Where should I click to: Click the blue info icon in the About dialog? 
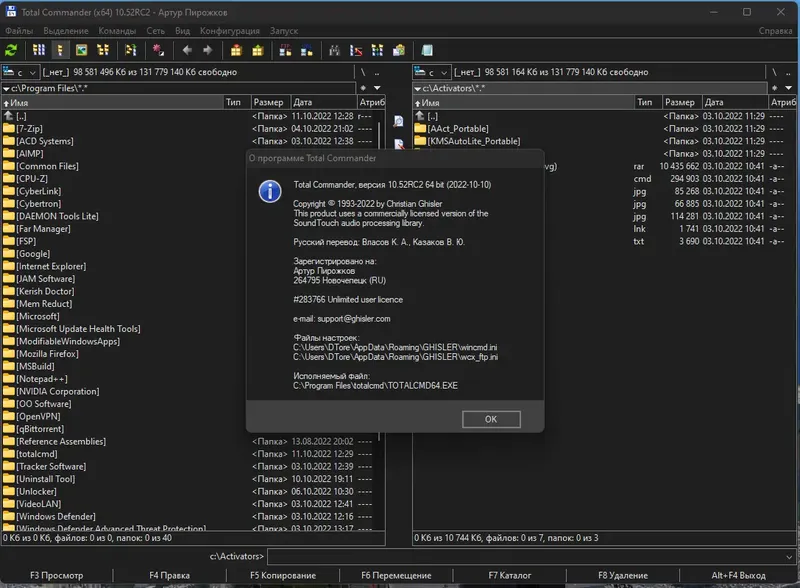point(270,191)
